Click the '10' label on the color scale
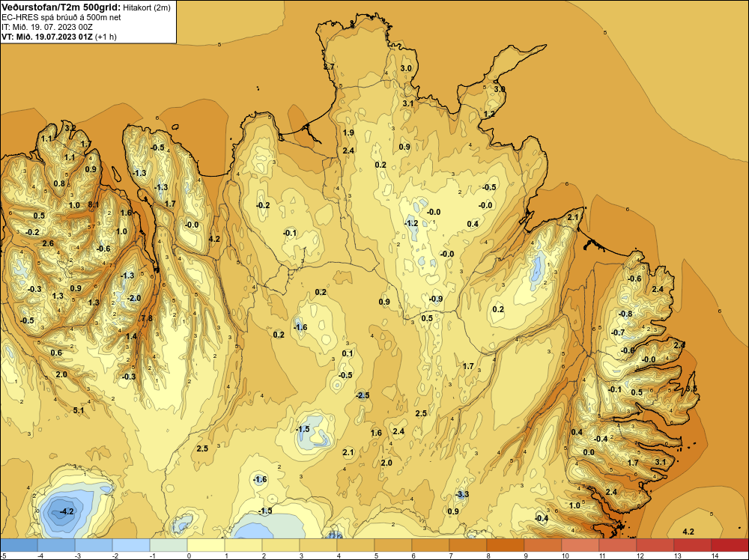749x560 pixels. point(565,556)
